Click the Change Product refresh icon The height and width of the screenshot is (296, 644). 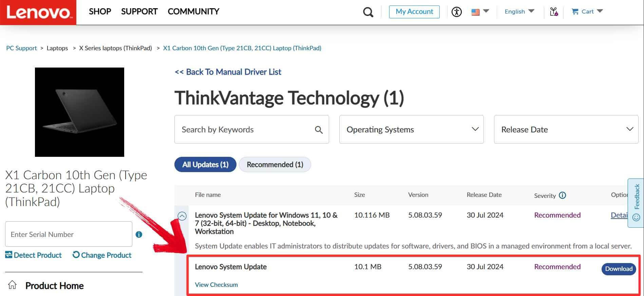click(76, 255)
